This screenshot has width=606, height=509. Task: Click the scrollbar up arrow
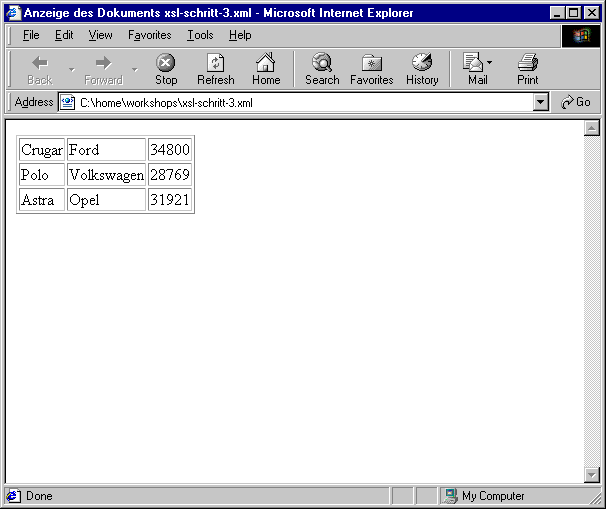pos(591,128)
